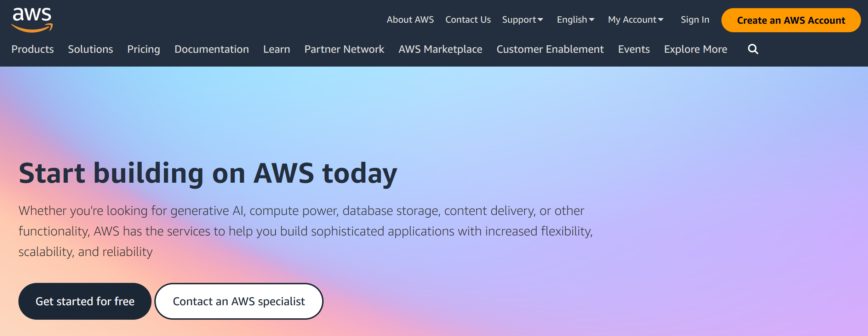Expand the Support dropdown
The height and width of the screenshot is (336, 868).
coord(522,20)
